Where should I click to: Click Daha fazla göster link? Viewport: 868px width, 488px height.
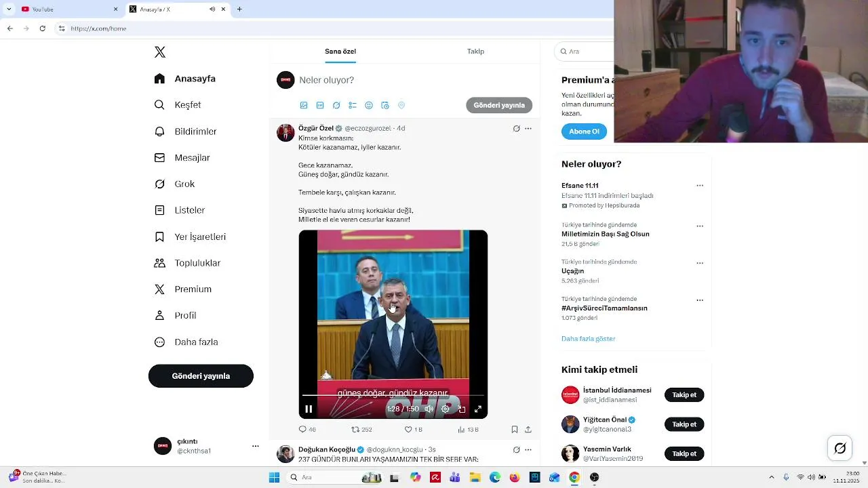(589, 339)
